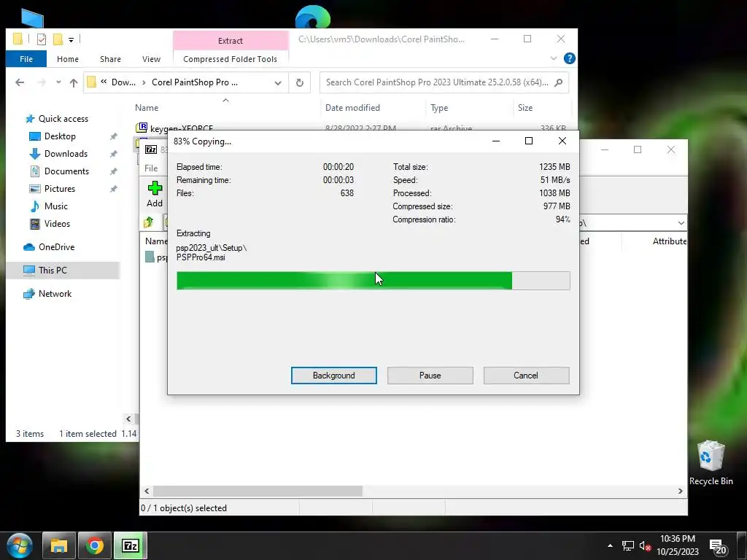Open Music in the navigation pane

[55, 206]
